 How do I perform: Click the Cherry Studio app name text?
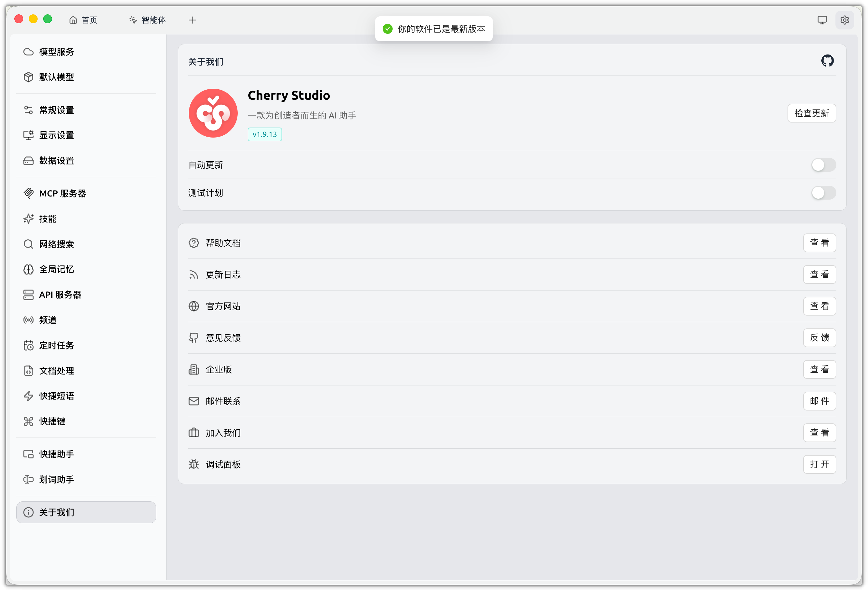[289, 95]
